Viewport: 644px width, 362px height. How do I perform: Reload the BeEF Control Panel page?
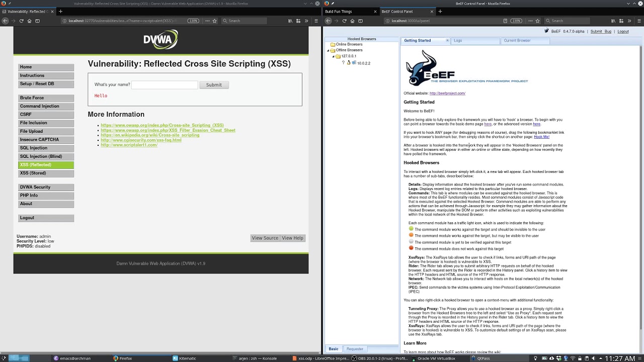(x=344, y=21)
